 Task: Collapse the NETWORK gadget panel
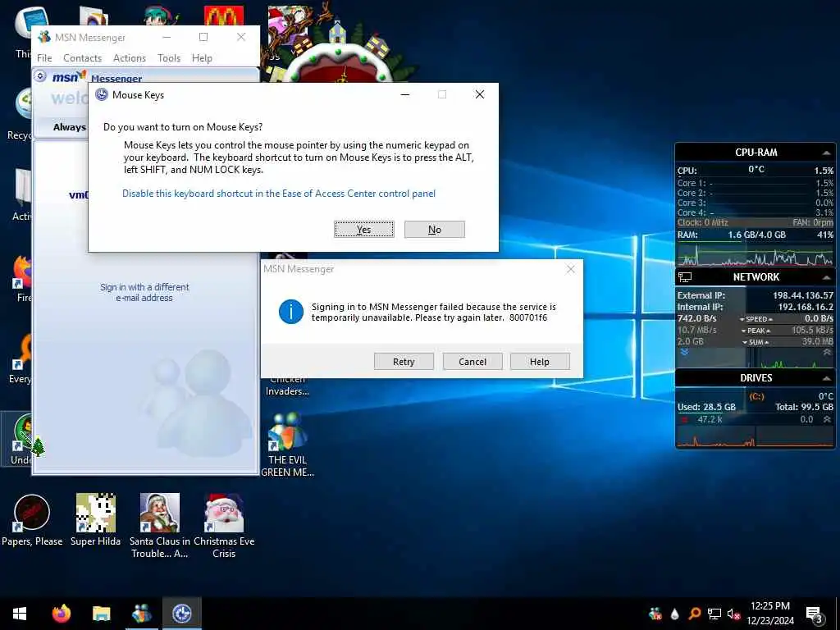tap(826, 277)
